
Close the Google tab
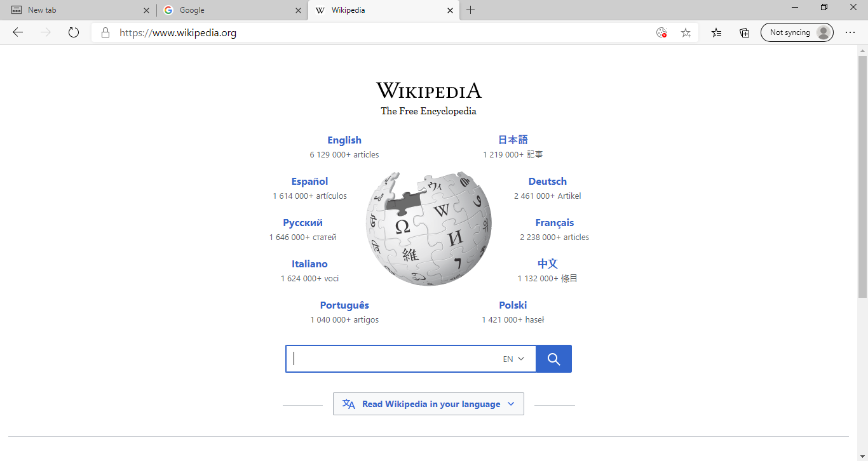[298, 10]
